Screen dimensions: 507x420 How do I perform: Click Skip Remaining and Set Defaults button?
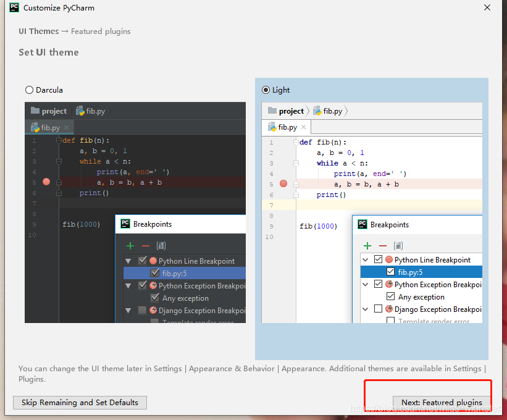click(80, 403)
